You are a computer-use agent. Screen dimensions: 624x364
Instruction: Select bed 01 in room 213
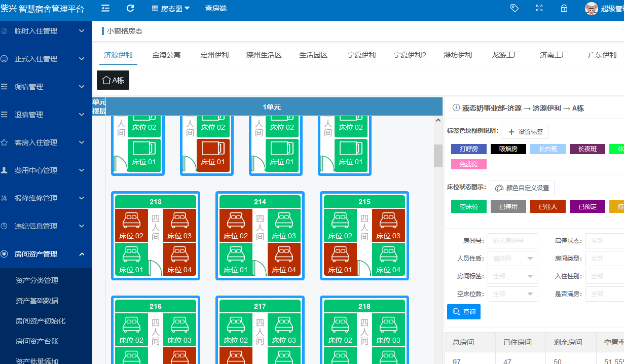tap(131, 259)
